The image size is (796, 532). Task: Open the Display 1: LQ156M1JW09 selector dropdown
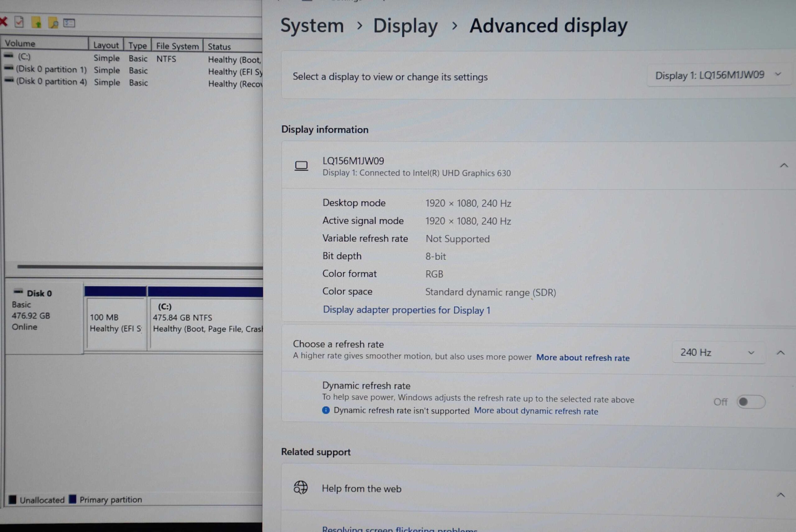pos(718,75)
